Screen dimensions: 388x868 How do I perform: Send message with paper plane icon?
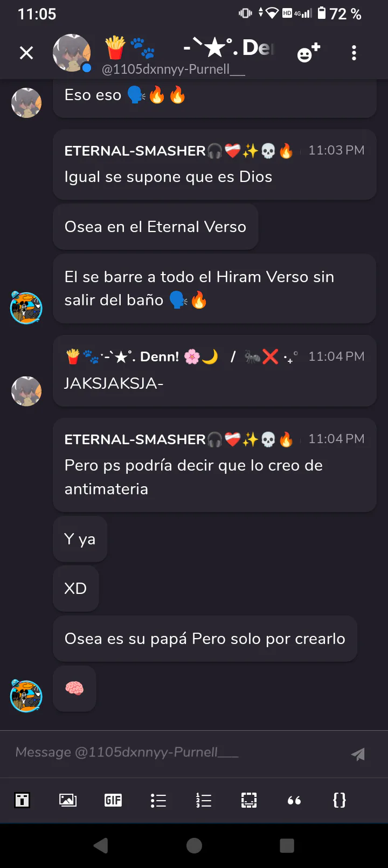[x=358, y=754]
